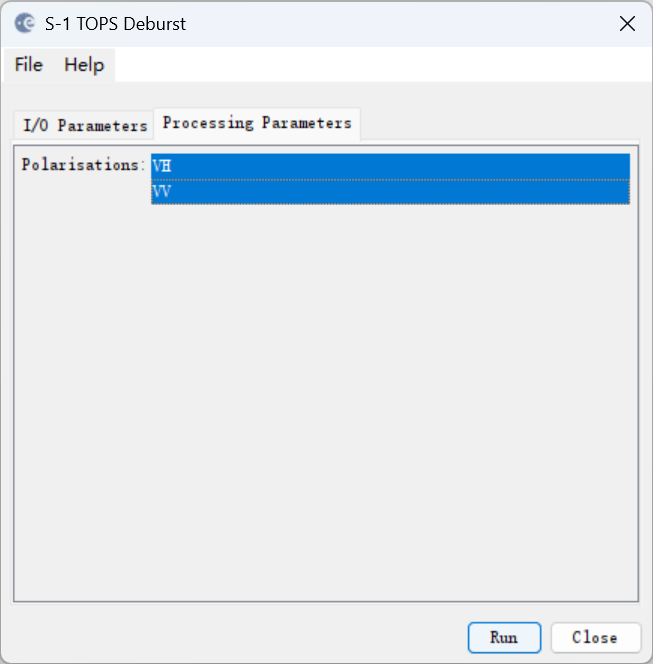Click the Close button at bottom right
Viewport: 653px width, 664px height.
pyautogui.click(x=594, y=637)
